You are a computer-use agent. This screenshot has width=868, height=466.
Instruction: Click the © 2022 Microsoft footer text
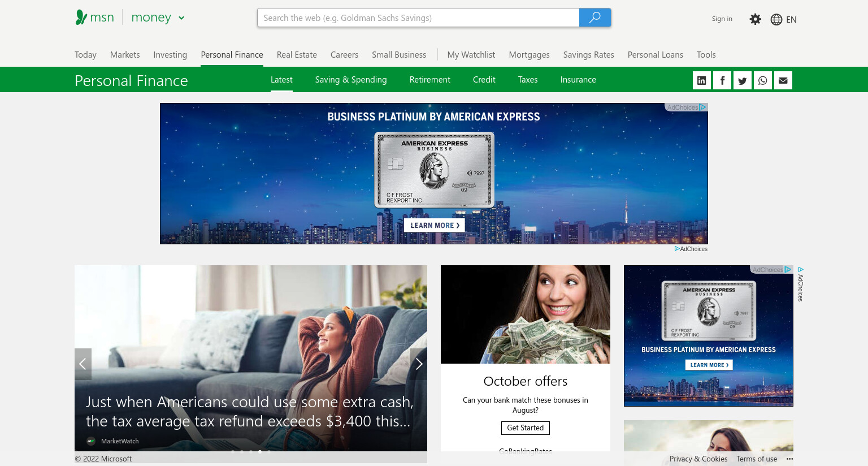(x=103, y=459)
